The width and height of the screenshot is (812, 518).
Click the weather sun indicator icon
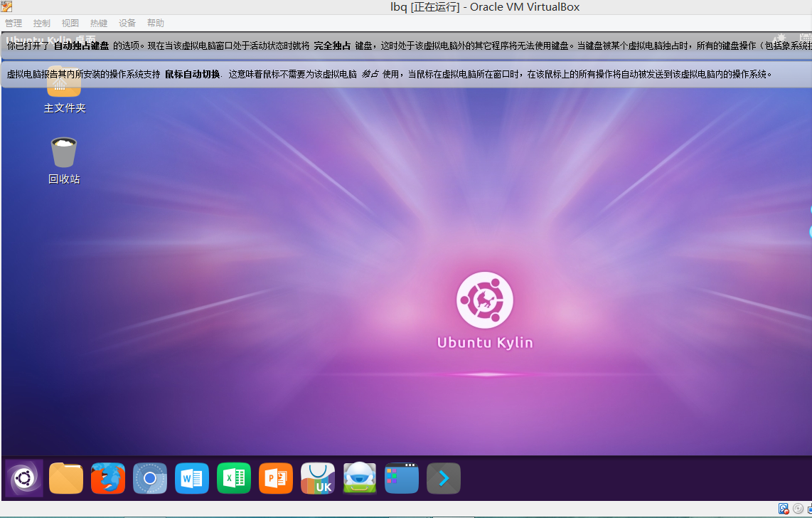click(779, 39)
